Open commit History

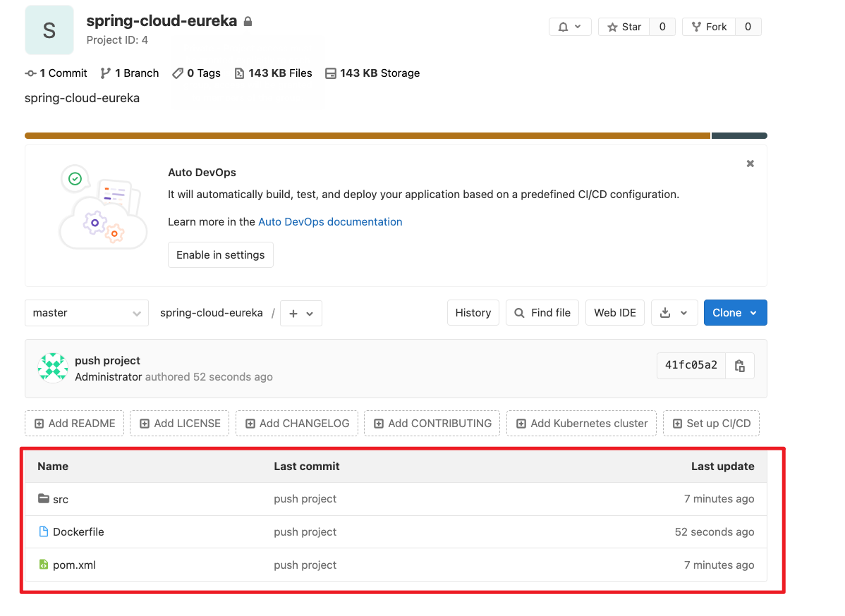click(x=473, y=313)
